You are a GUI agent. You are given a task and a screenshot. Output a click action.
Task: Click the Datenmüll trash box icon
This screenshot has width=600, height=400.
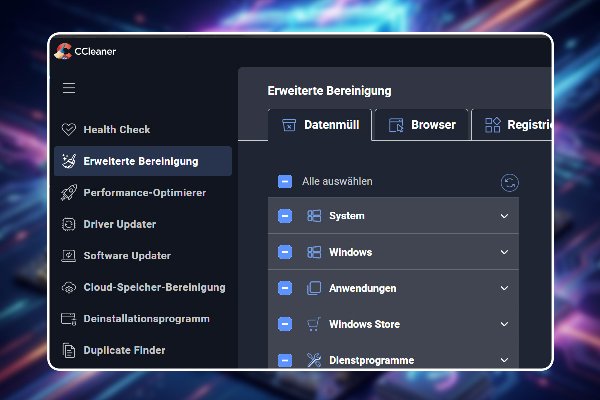tap(289, 125)
